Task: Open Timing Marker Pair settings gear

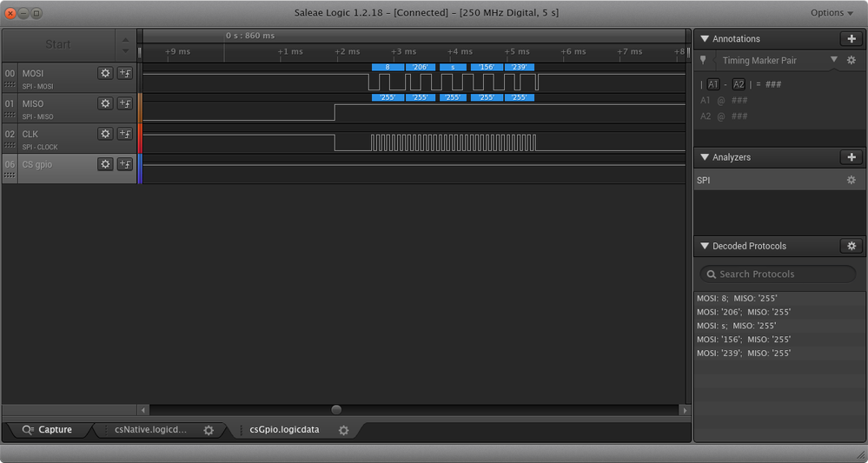Action: (851, 60)
